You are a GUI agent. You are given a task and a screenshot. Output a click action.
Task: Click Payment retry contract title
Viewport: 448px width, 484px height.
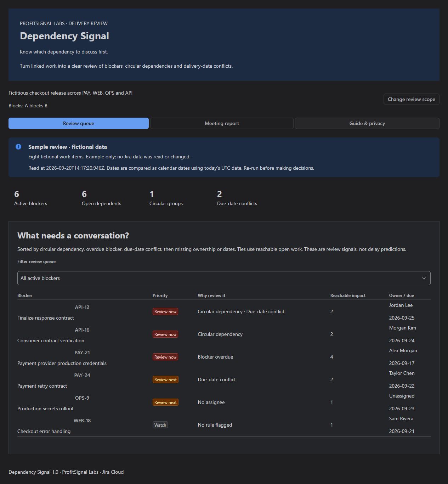coord(42,386)
